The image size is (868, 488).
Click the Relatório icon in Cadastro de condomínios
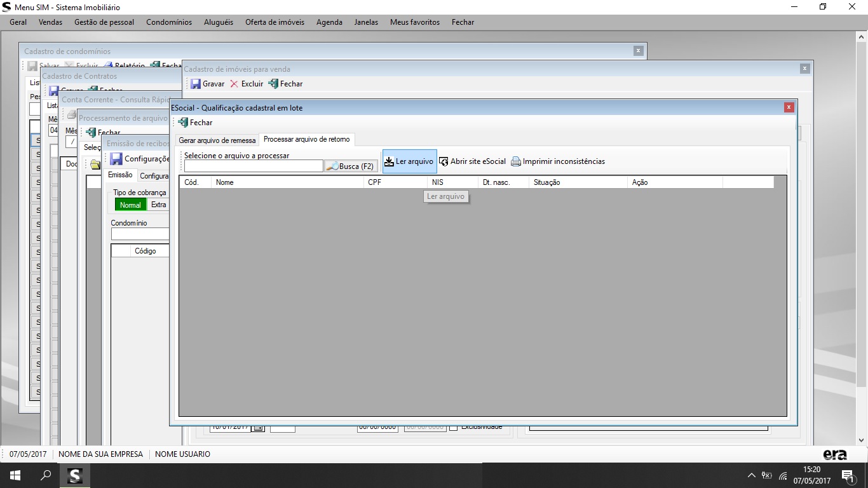[x=108, y=65]
